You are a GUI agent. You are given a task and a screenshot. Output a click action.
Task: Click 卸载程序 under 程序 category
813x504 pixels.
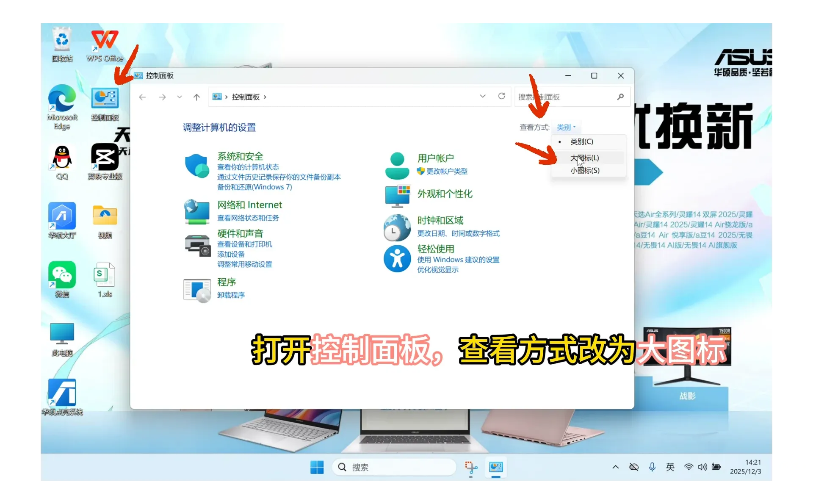230,295
